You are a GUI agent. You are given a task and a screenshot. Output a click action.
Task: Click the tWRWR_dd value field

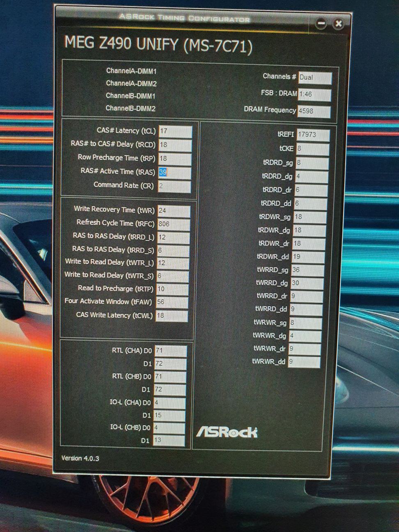[x=304, y=362]
